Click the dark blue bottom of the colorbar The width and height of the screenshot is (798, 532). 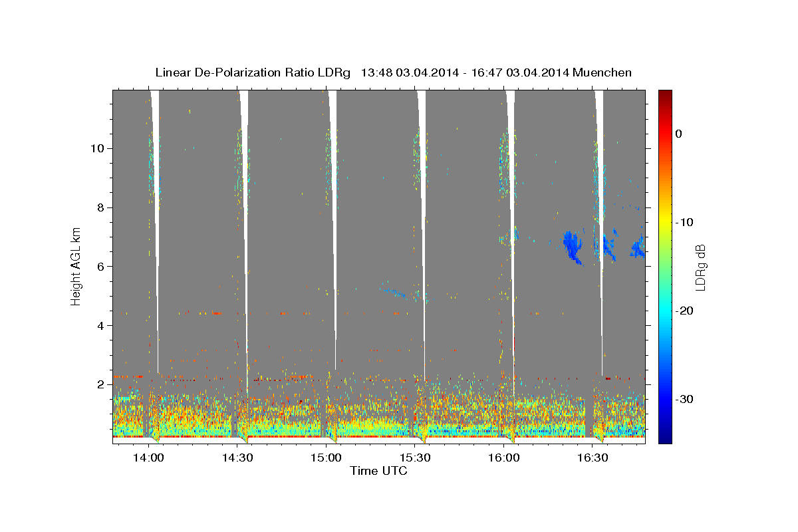click(x=665, y=437)
